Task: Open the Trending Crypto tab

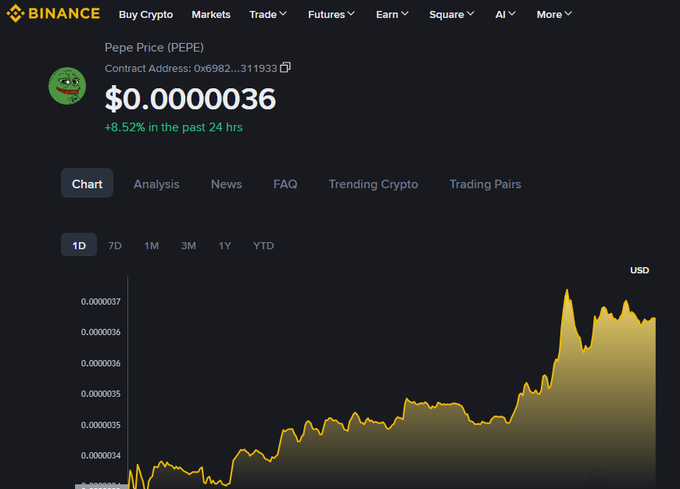Action: (373, 184)
